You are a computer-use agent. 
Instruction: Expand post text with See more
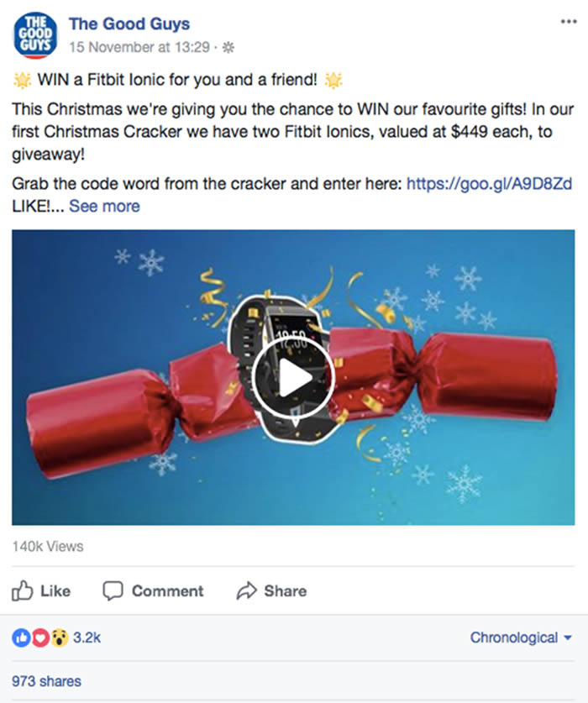104,207
